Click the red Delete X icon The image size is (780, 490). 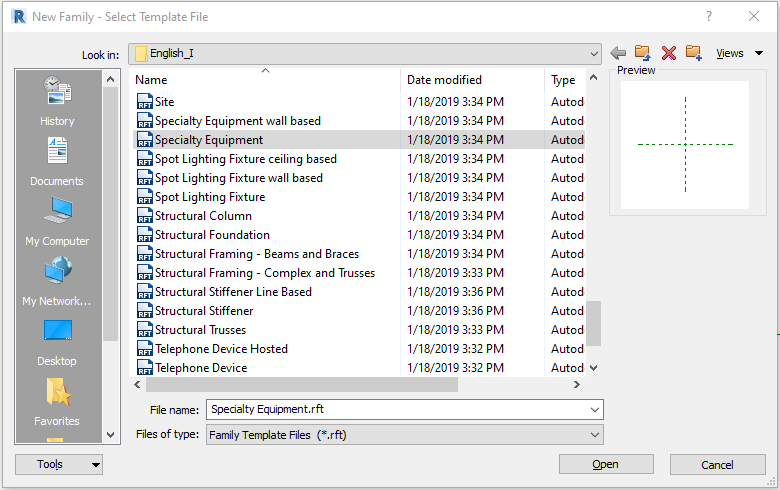669,53
